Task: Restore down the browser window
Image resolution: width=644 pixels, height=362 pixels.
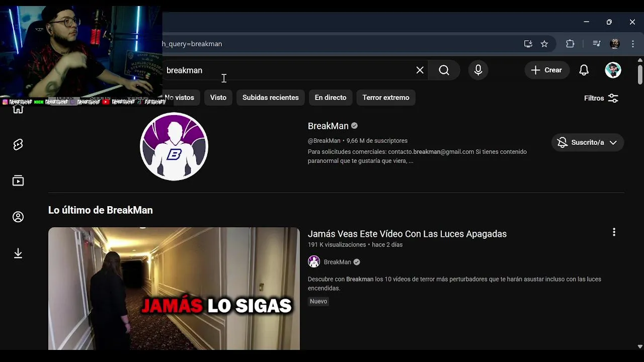Action: pos(609,22)
